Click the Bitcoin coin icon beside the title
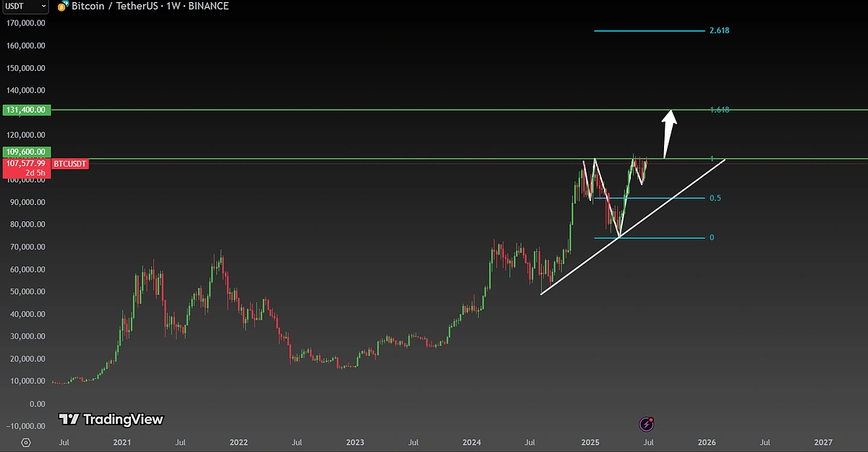The width and height of the screenshot is (868, 452). [x=63, y=7]
